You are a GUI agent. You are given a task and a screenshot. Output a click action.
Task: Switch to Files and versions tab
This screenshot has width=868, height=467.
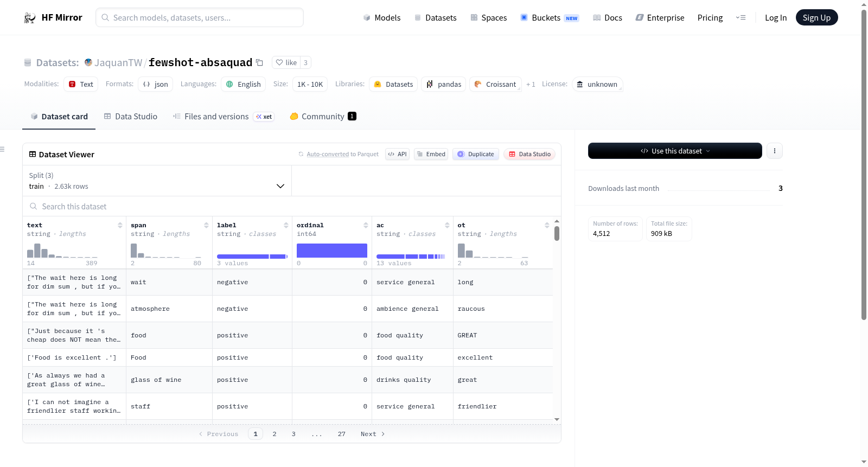pos(224,117)
